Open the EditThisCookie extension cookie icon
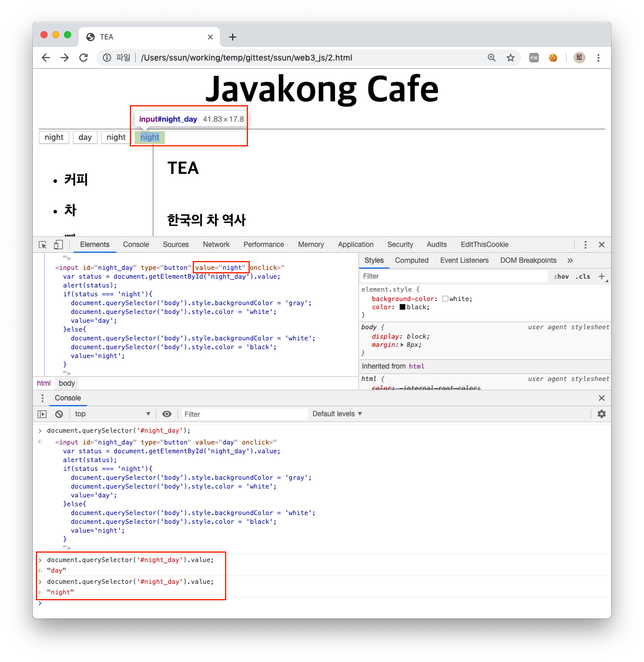 click(x=553, y=58)
